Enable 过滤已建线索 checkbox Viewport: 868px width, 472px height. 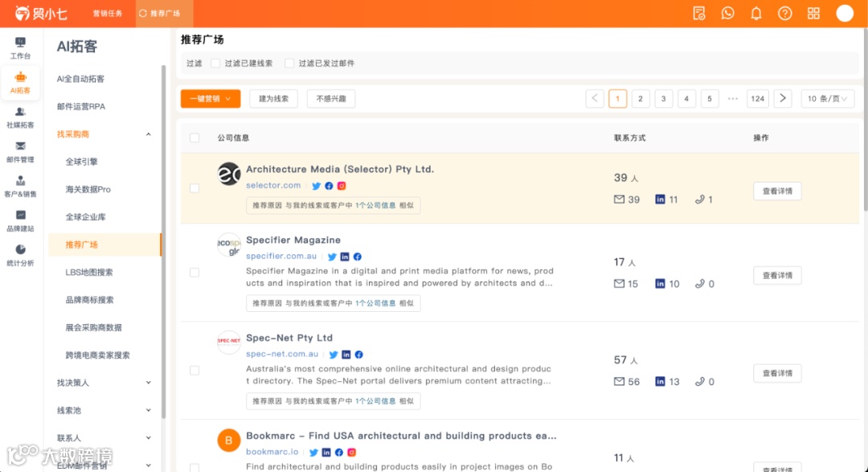216,64
